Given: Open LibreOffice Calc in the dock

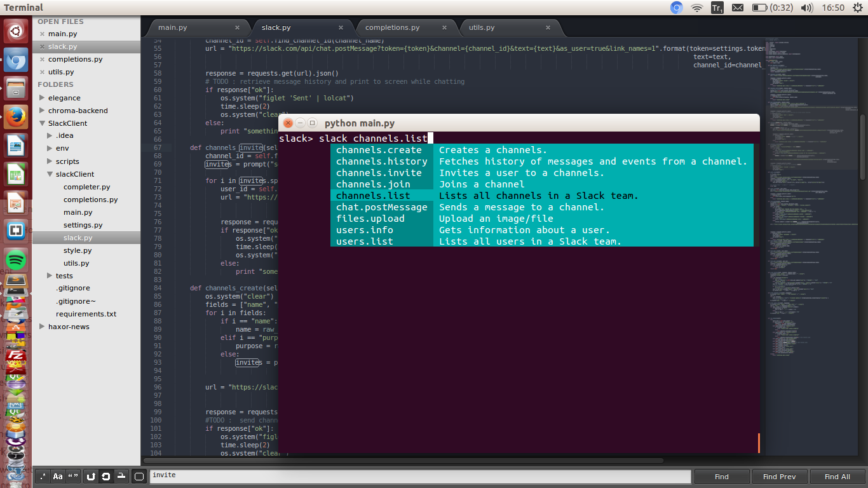Looking at the screenshot, I should pos(16,175).
